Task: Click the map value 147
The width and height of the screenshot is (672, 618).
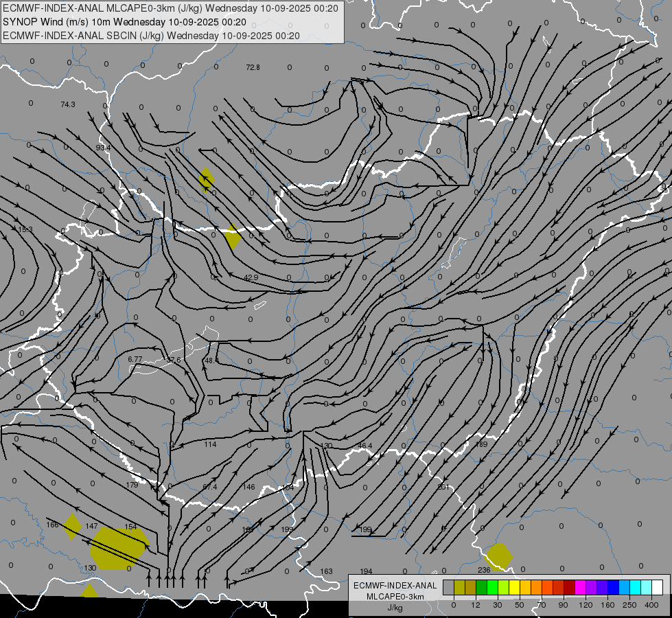Action: pyautogui.click(x=91, y=526)
